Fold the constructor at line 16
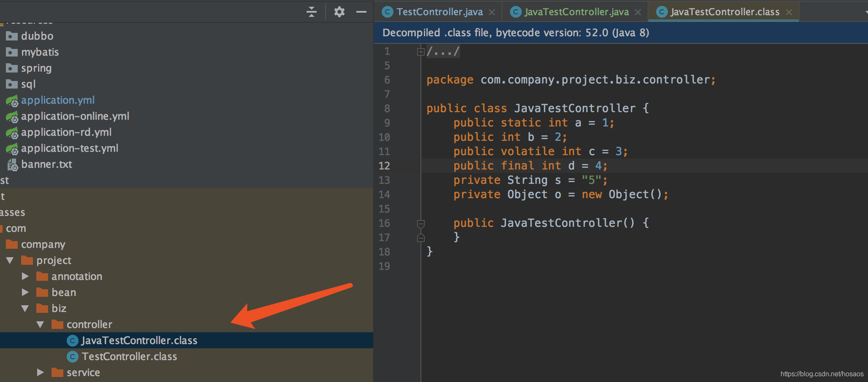The height and width of the screenshot is (382, 868). pyautogui.click(x=420, y=223)
